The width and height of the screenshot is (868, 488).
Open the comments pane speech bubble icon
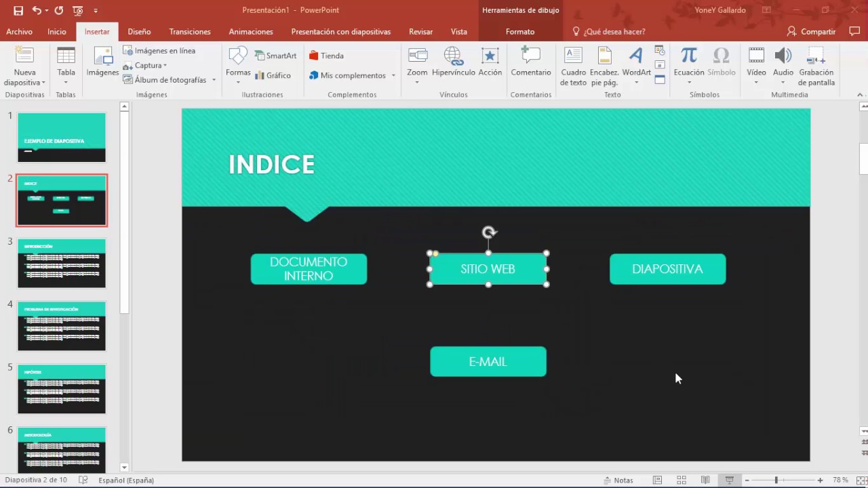pos(854,31)
